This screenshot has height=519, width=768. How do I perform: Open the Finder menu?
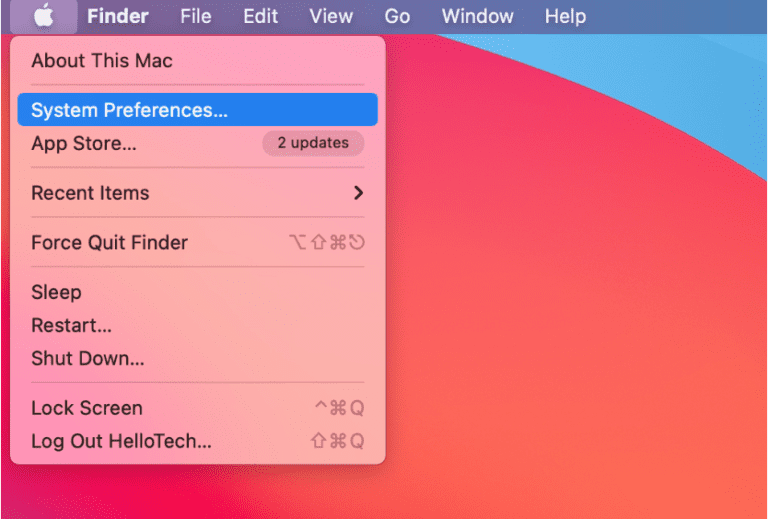point(118,17)
